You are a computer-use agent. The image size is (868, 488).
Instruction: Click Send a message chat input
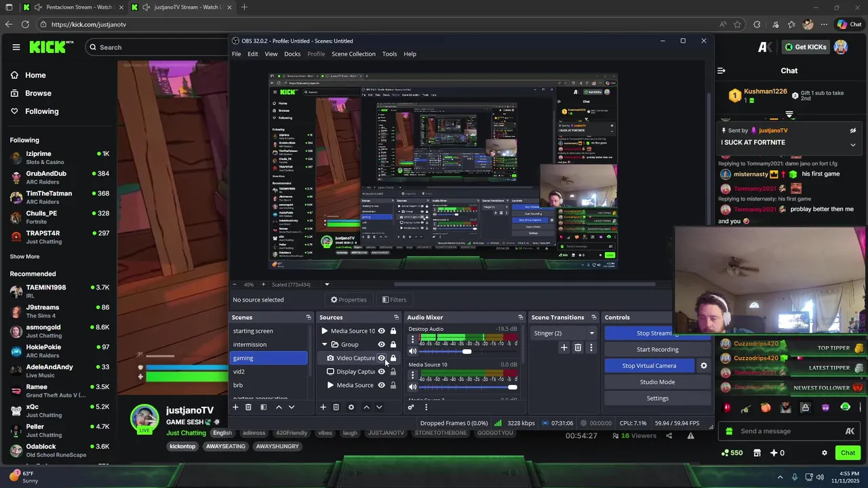pyautogui.click(x=790, y=431)
